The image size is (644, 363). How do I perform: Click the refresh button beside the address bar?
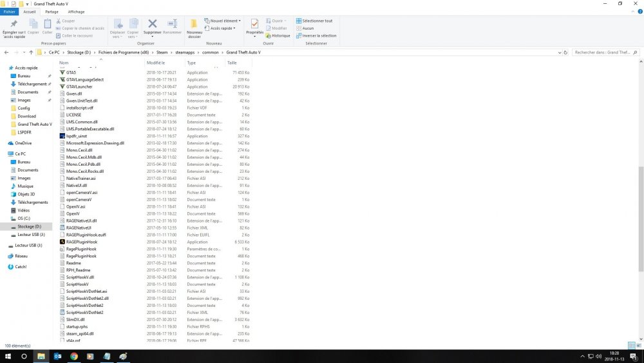pos(565,53)
